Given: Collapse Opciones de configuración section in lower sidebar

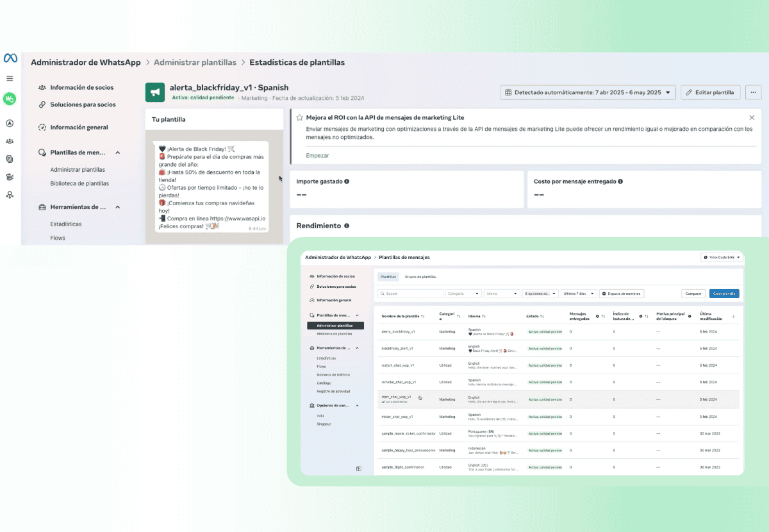Looking at the screenshot, I should click(x=358, y=406).
